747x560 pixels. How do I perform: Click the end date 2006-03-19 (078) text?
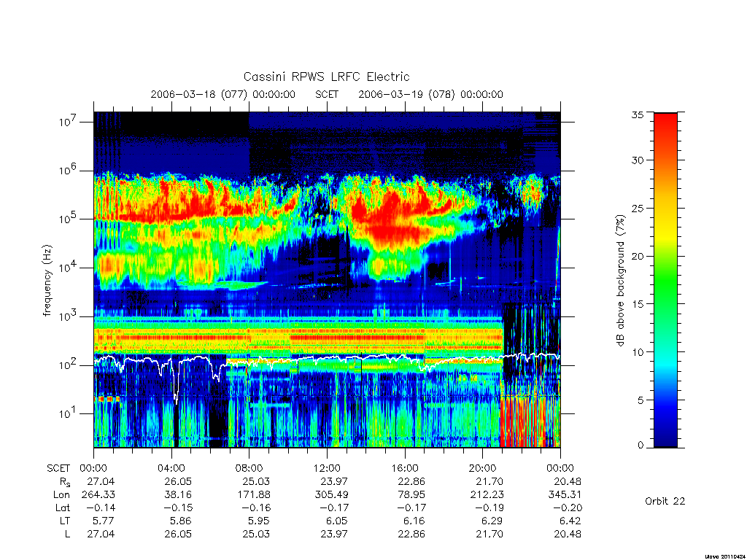[x=407, y=94]
